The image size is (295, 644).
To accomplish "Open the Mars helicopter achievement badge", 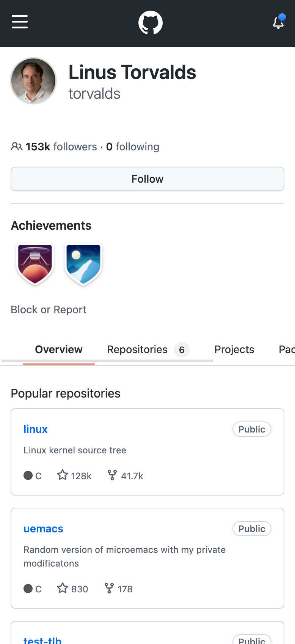I will click(x=35, y=264).
